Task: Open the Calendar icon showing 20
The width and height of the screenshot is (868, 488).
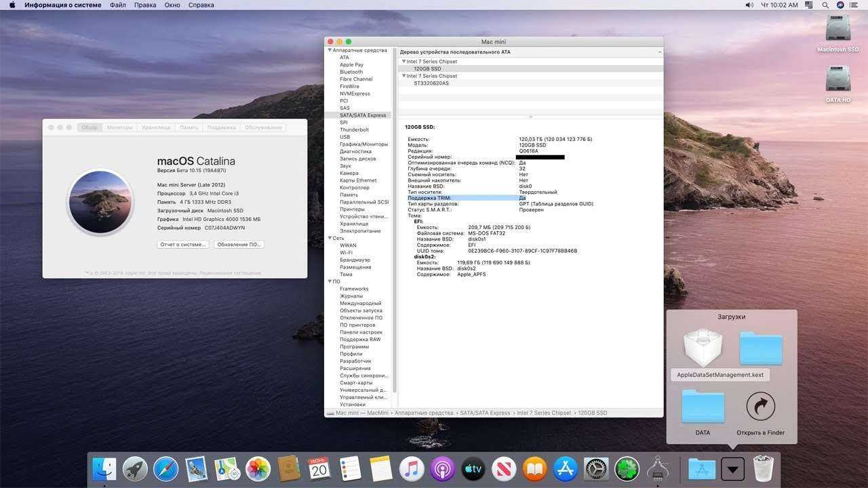Action: click(319, 468)
